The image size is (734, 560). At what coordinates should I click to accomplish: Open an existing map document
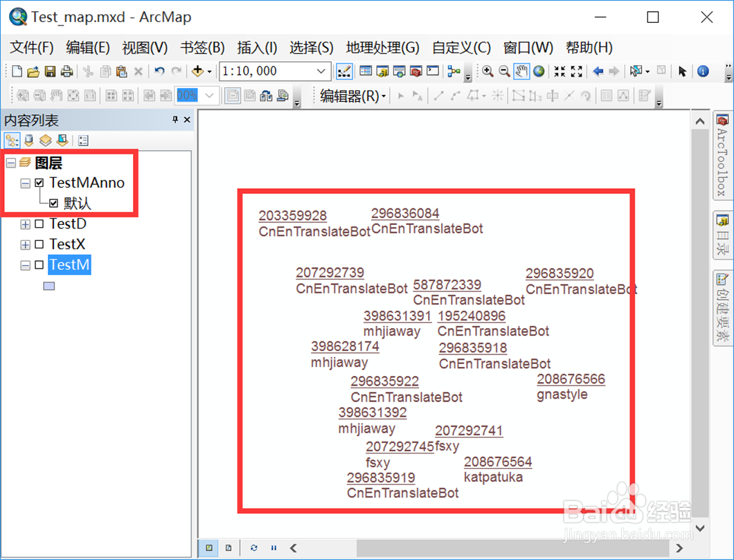click(x=33, y=71)
